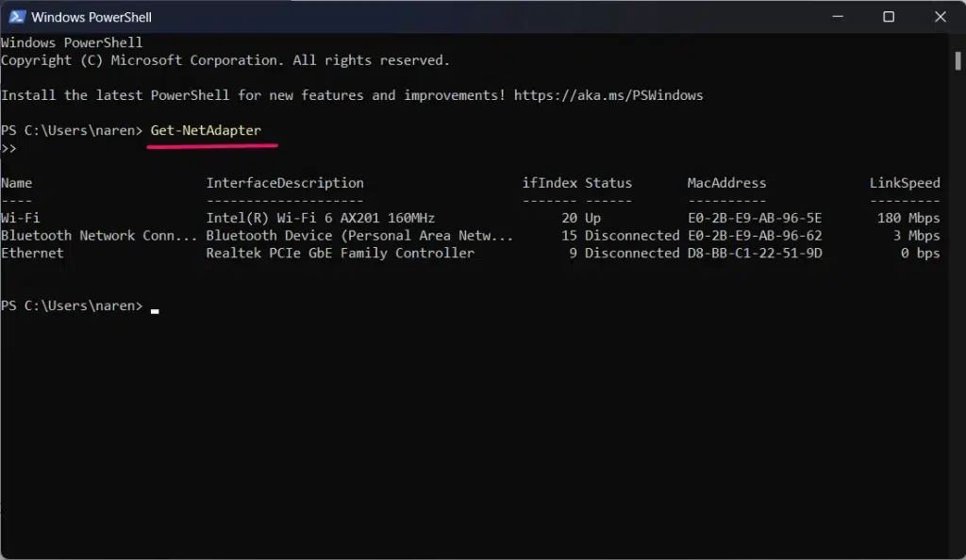Click ifIndex value 20

[x=569, y=218]
